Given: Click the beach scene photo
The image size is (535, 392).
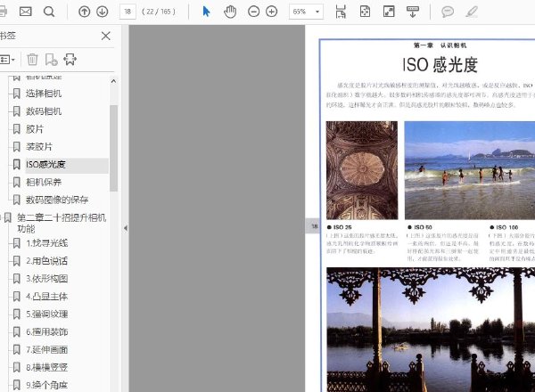Looking at the screenshot, I should (x=470, y=170).
